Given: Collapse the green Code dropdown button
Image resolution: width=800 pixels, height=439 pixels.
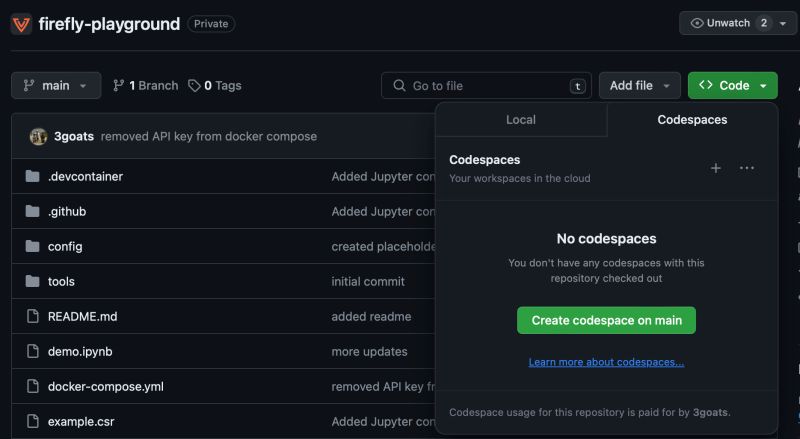Looking at the screenshot, I should coord(733,86).
